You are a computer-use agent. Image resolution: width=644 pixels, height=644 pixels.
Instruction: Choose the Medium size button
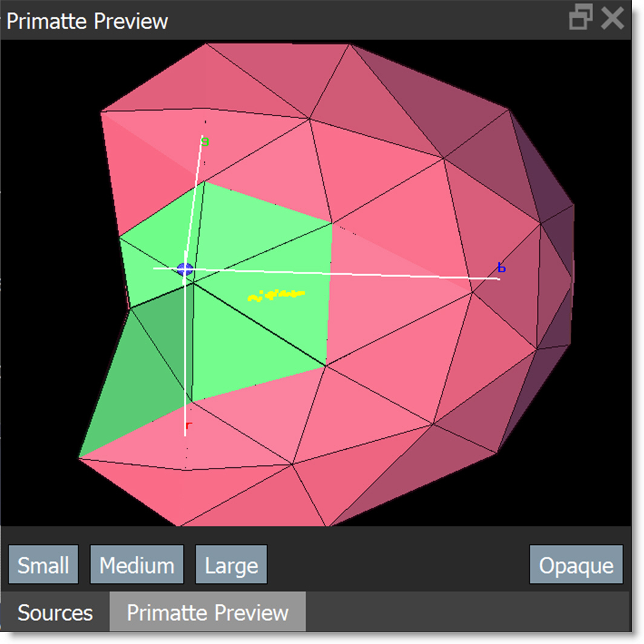coord(137,565)
